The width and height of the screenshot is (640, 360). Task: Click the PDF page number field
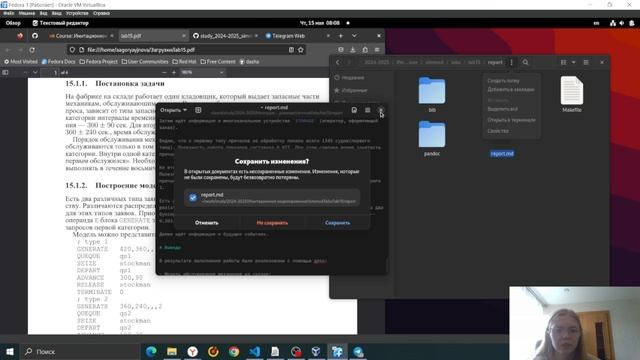coord(50,73)
